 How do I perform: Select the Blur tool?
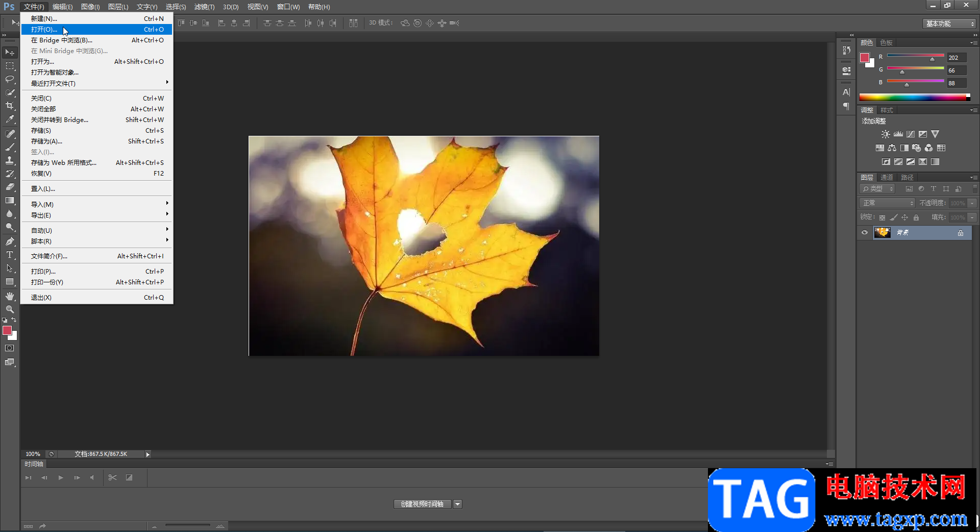(x=10, y=213)
